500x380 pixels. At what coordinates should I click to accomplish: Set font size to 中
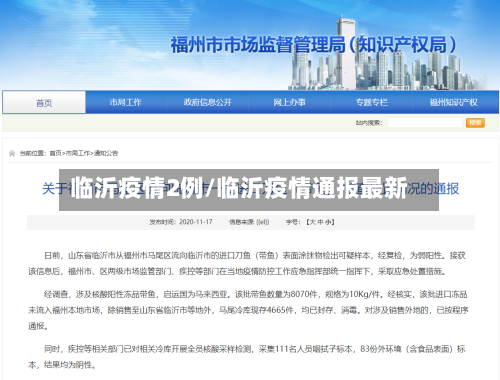pos(320,222)
